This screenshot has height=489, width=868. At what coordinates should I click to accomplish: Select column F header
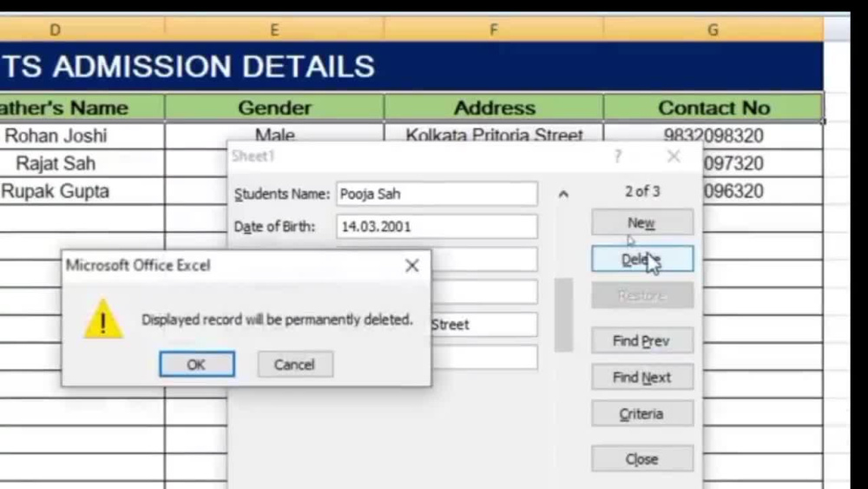pyautogui.click(x=493, y=30)
